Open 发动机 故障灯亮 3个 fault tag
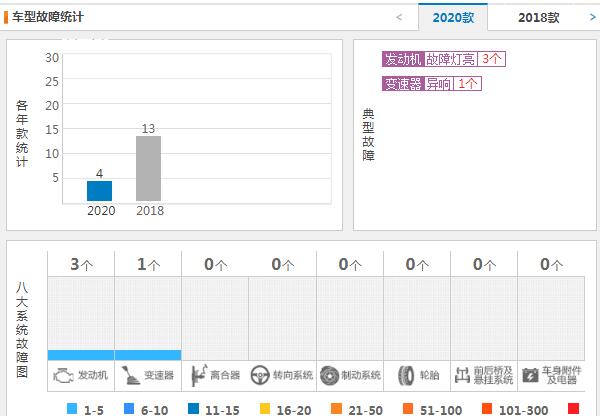Image resolution: width=600 pixels, height=416 pixels. 443,59
